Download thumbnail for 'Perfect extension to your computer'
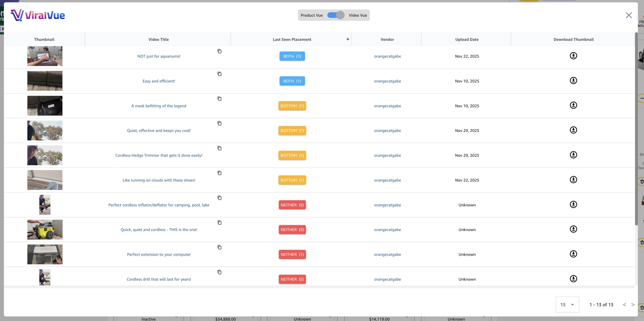Screen dimensions: 644x321 573,254
